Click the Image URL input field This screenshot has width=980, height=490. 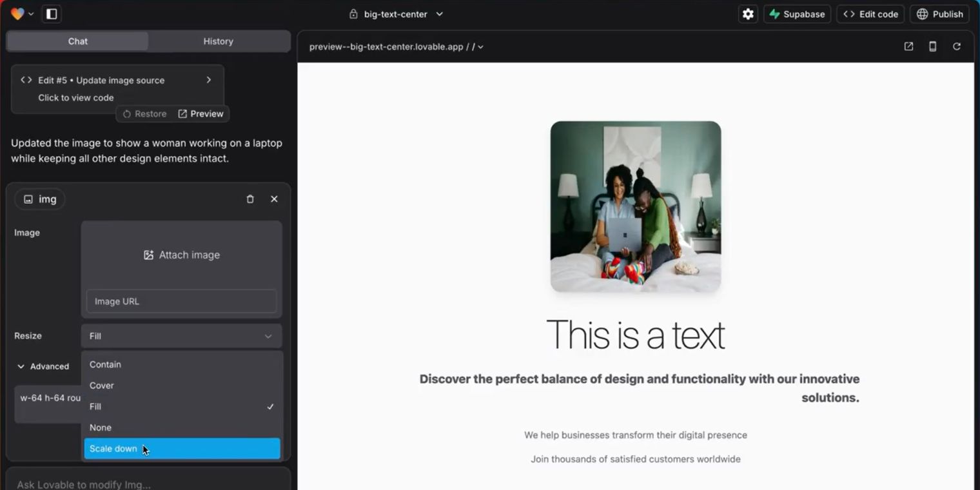(x=181, y=301)
